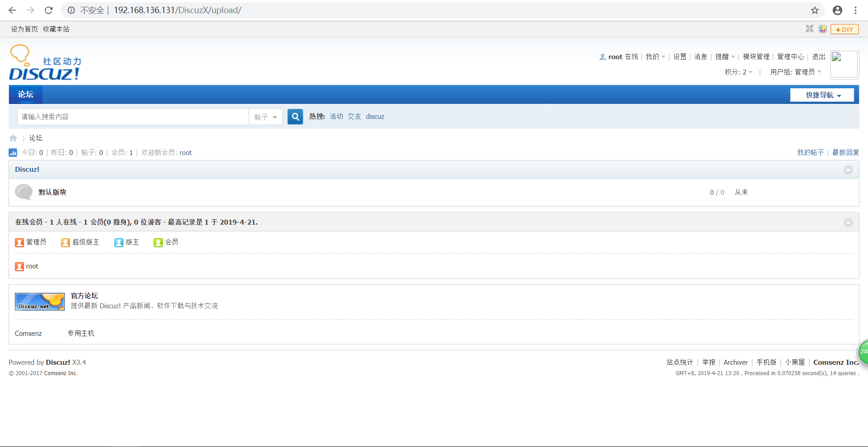The image size is (868, 447).
Task: Click 在线会员 heading link
Action: click(28, 222)
